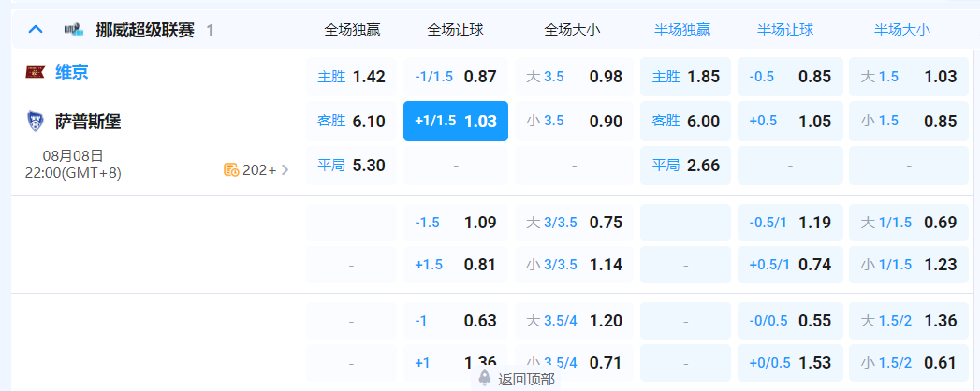
Task: Click the rocket icon in 返回顶部
Action: point(484,379)
